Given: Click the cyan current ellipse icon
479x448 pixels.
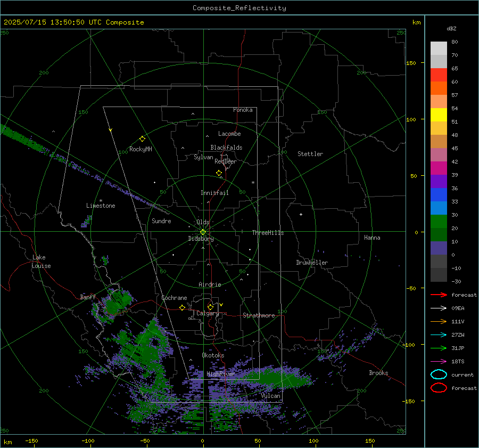Looking at the screenshot, I should [439, 374].
